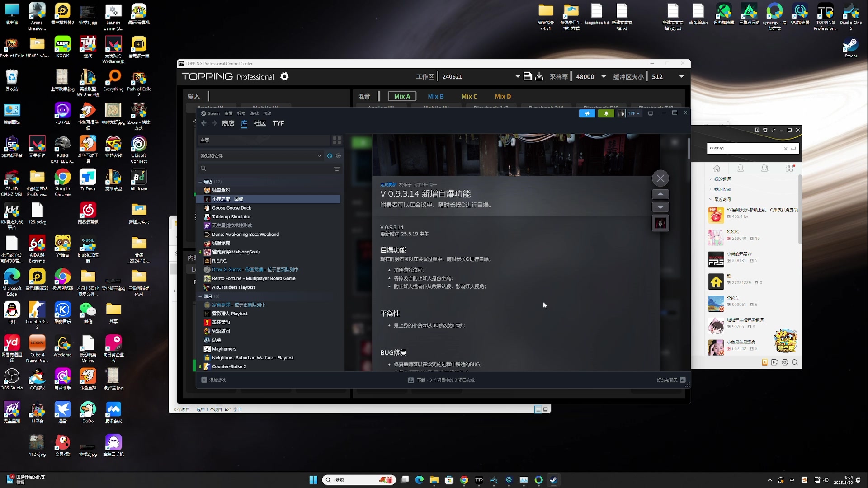This screenshot has height=488, width=868.
Task: Select the Mix D tab in TOPPING
Action: pyautogui.click(x=503, y=96)
